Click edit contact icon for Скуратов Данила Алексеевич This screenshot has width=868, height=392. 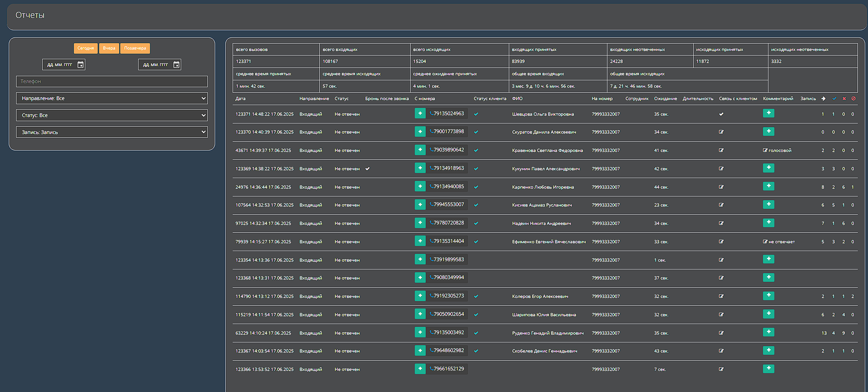click(x=721, y=132)
